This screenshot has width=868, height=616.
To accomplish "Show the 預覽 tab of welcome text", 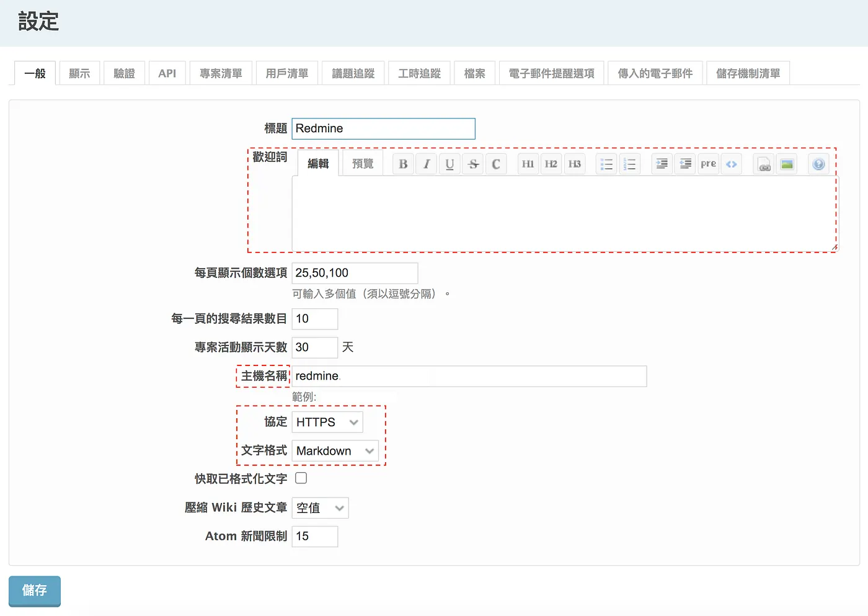I will click(363, 164).
